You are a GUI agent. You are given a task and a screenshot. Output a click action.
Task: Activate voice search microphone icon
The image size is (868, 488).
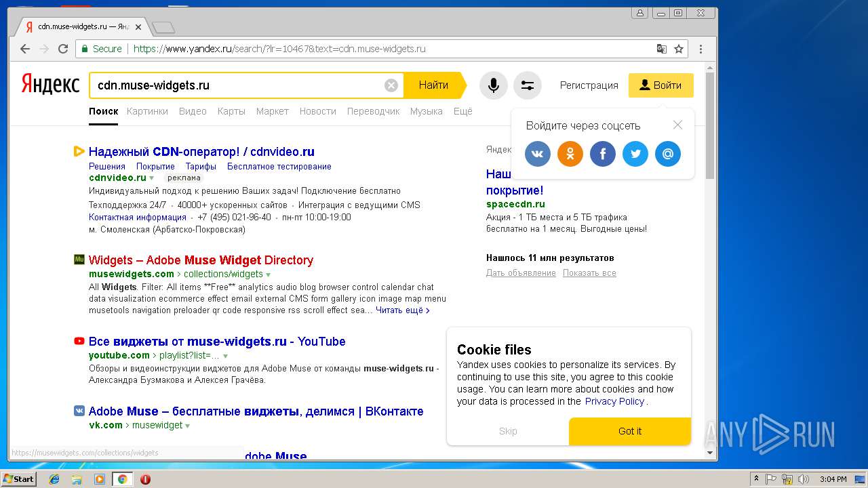click(x=494, y=85)
